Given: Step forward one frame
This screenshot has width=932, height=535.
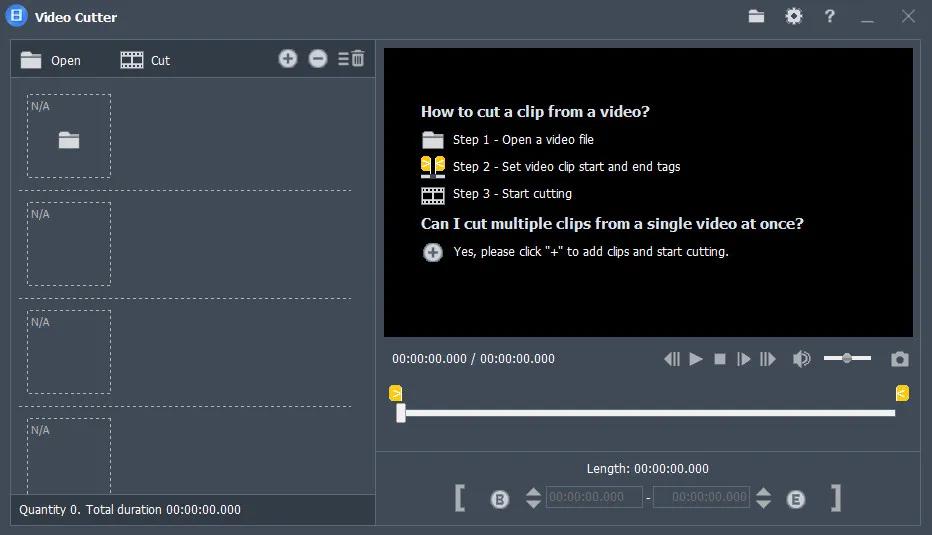Looking at the screenshot, I should [744, 359].
